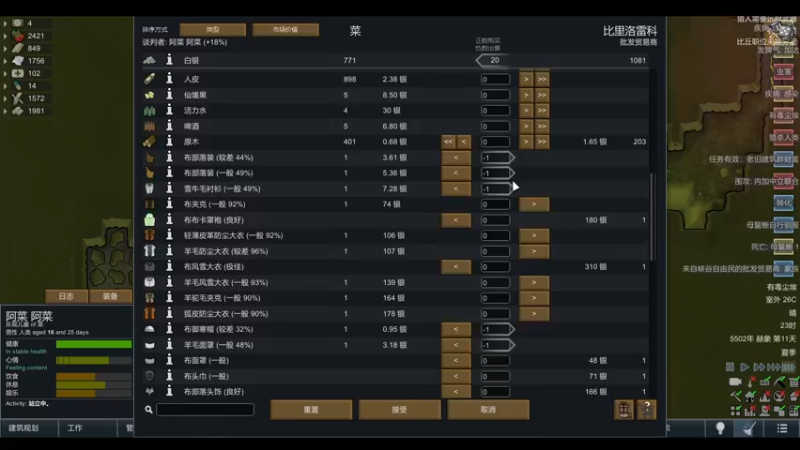Click the item search text box
This screenshot has height=450, width=800.
205,409
